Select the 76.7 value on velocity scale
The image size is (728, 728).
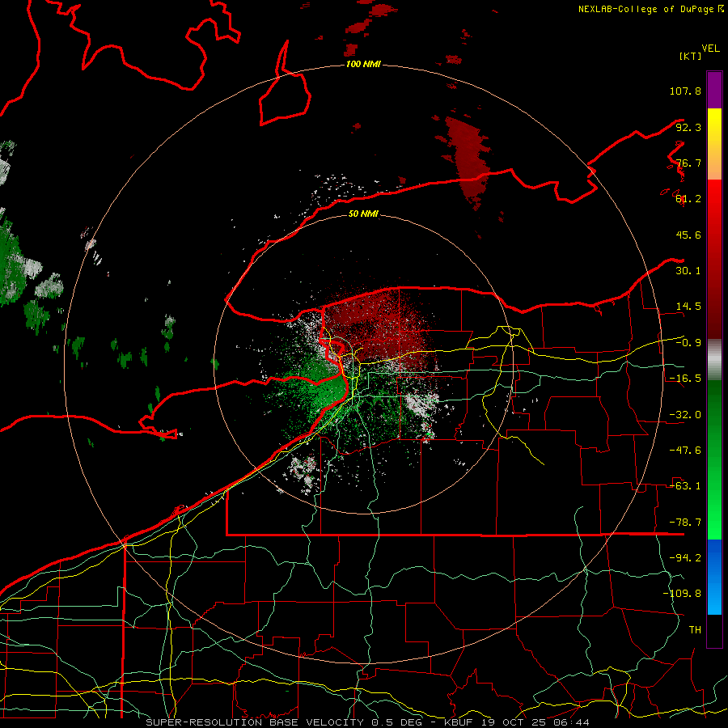[x=688, y=163]
